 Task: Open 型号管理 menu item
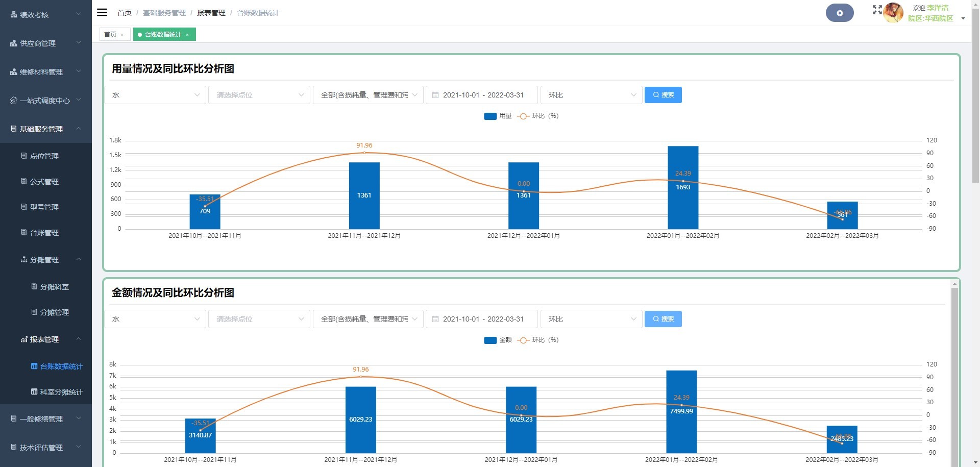point(46,207)
